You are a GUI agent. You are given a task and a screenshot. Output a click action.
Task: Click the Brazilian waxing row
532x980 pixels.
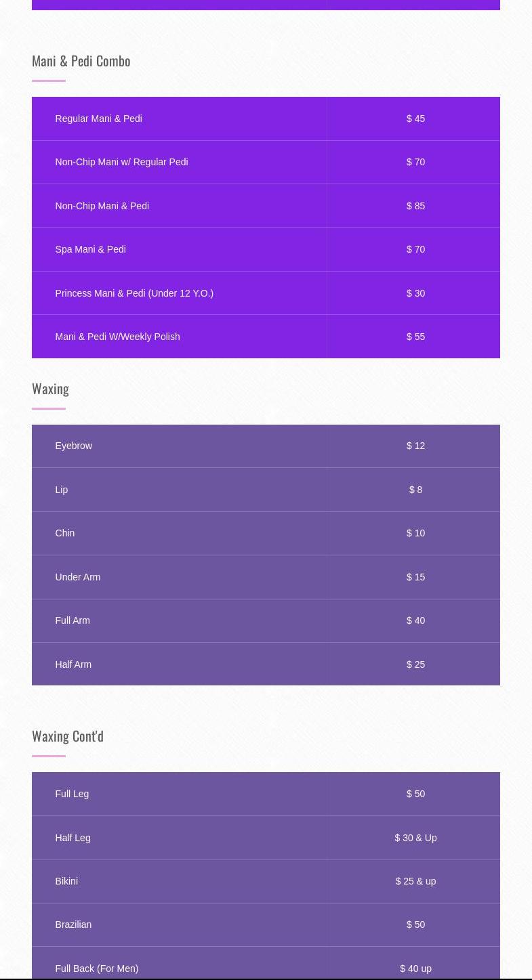[73, 924]
